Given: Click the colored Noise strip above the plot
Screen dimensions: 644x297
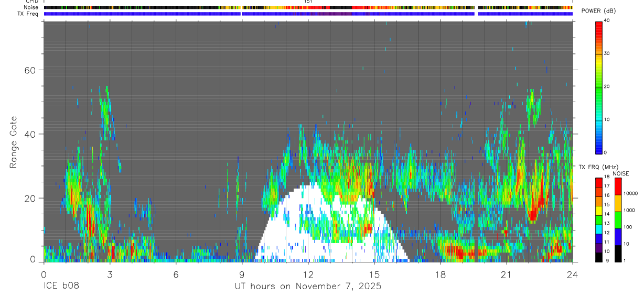Looking at the screenshot, I should tap(308, 7).
